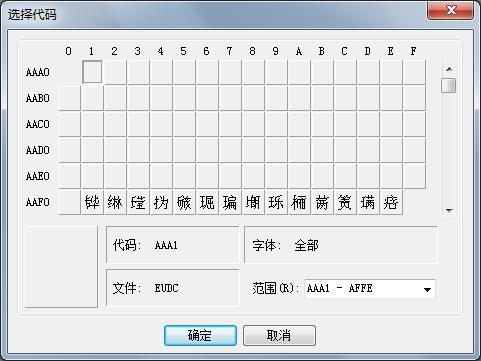Choose glyph in row AAF0 column 9

(276, 202)
